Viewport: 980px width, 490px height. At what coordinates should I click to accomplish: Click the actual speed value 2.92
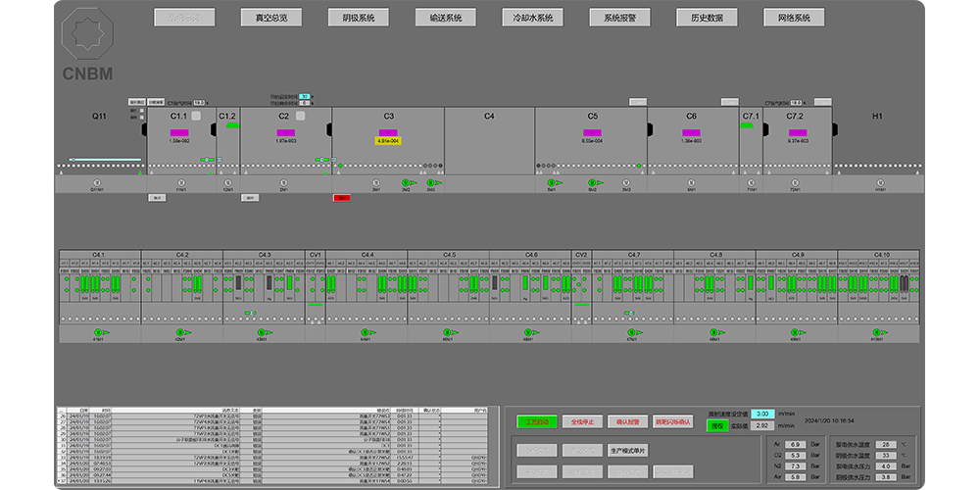point(762,425)
